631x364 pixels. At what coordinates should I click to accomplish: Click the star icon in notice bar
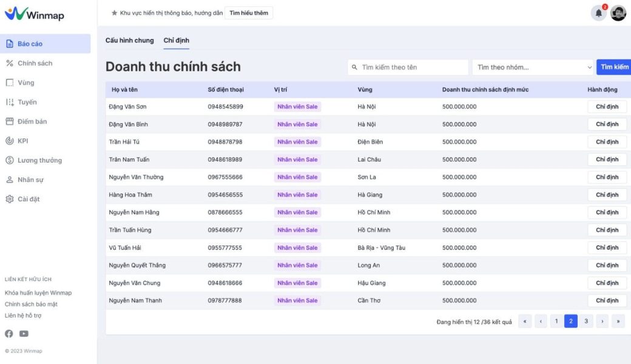114,13
